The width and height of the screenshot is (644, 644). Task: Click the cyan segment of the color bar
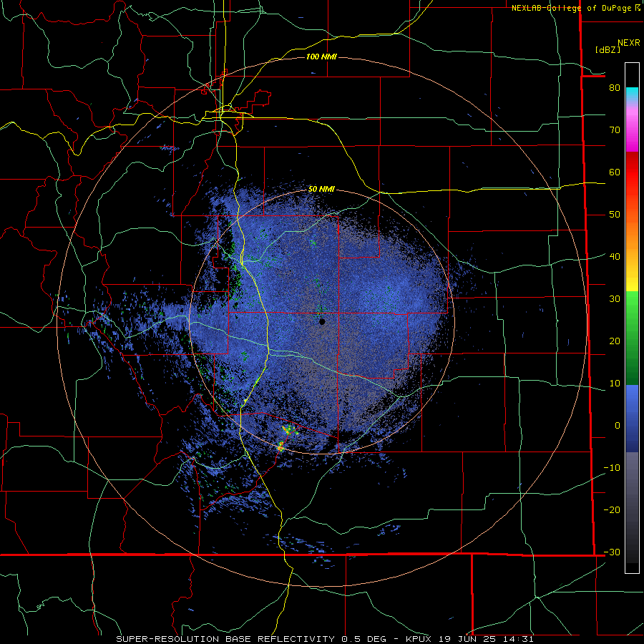click(x=632, y=93)
